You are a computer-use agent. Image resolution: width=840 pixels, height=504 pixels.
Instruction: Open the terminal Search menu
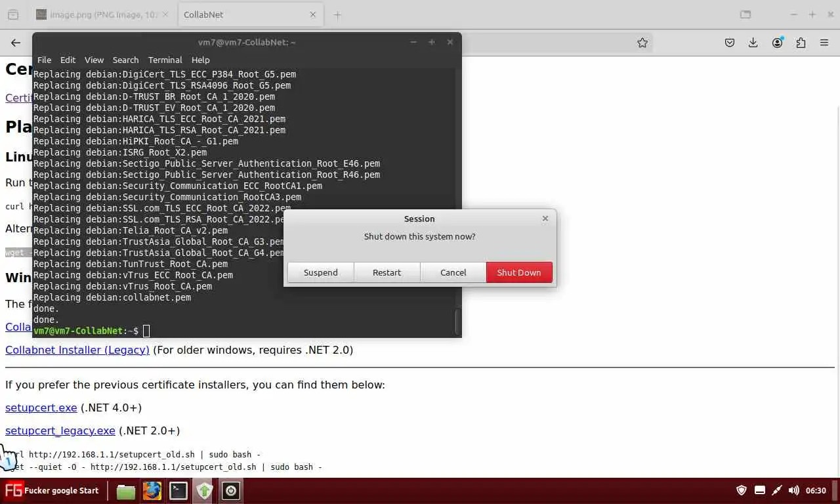[x=125, y=60]
